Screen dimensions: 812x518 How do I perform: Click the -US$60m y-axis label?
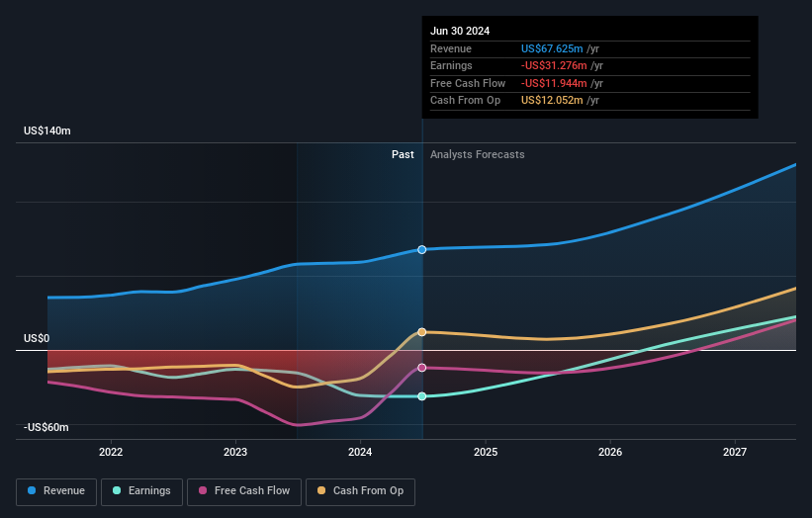tap(46, 427)
